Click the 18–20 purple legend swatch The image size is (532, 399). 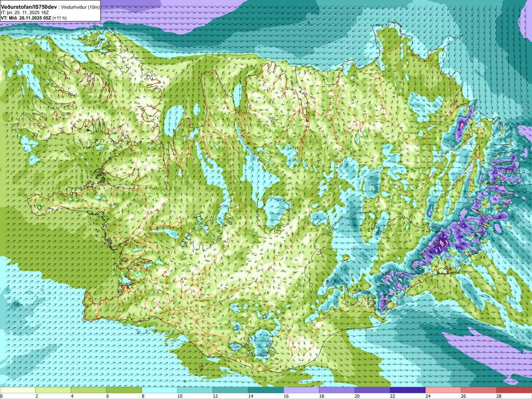tap(337, 390)
